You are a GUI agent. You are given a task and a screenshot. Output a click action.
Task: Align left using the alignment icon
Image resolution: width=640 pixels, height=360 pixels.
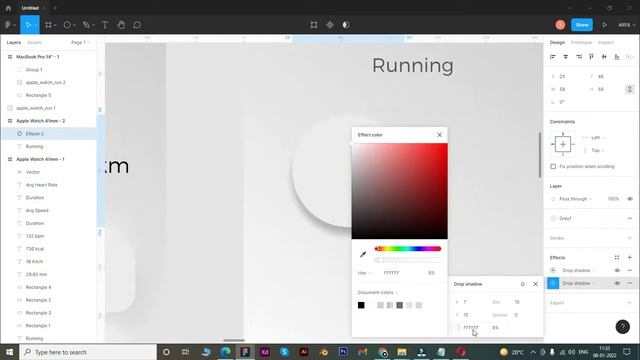point(553,57)
